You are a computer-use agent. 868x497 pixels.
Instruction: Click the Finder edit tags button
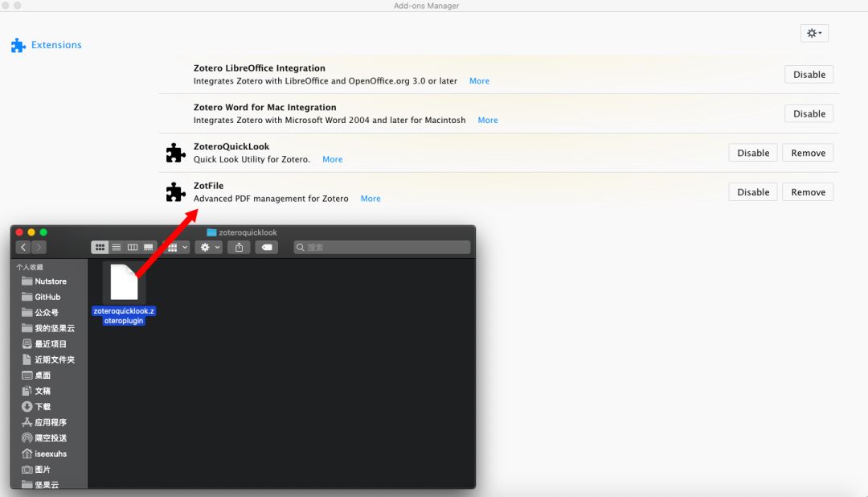pyautogui.click(x=267, y=247)
